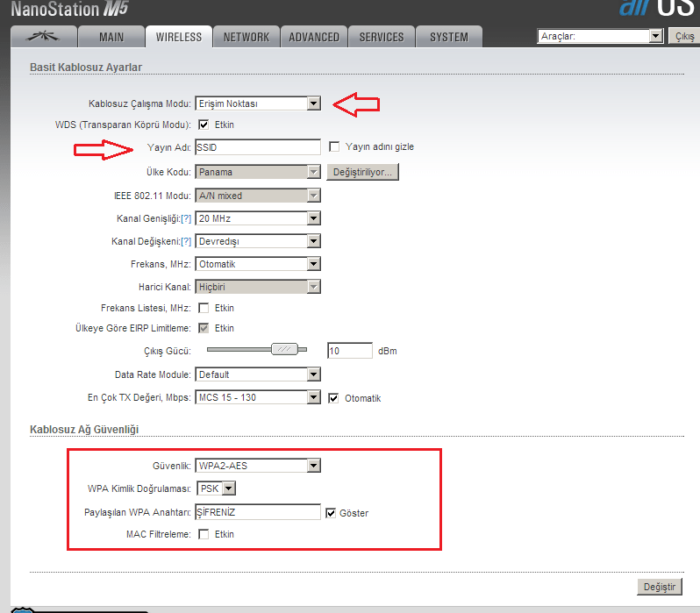700x613 pixels.
Task: Toggle the Göster show-key checkbox
Action: pos(331,513)
